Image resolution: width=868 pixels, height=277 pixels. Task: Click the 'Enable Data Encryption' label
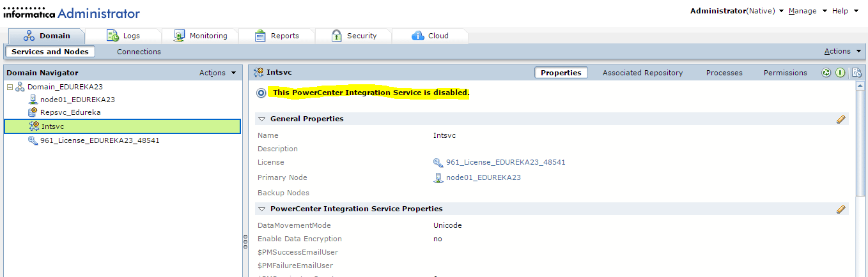[300, 239]
